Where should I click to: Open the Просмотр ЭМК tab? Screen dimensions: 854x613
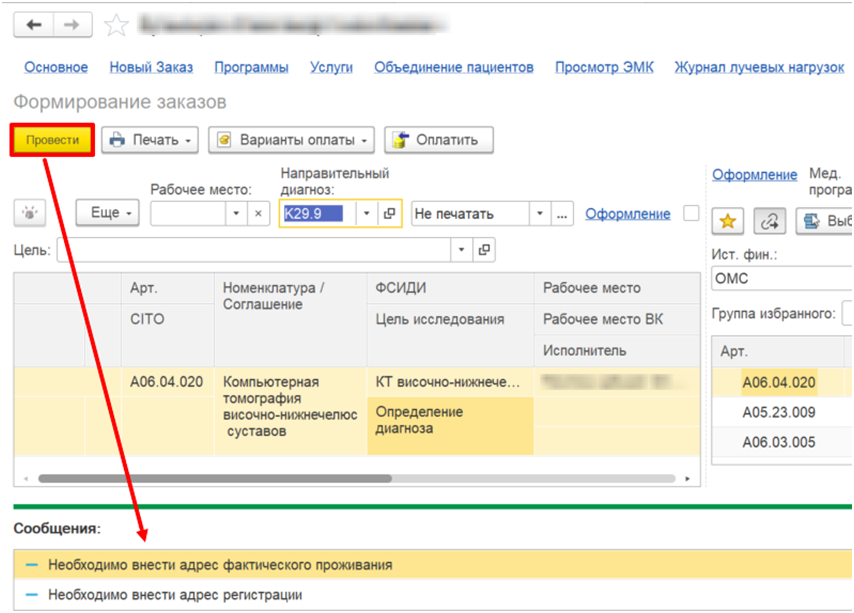[604, 67]
